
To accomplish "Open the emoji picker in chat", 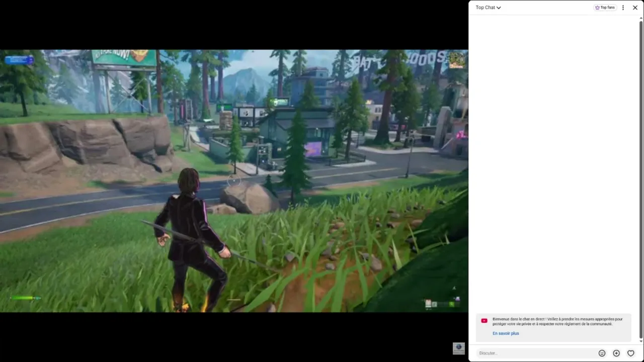I will (x=602, y=353).
